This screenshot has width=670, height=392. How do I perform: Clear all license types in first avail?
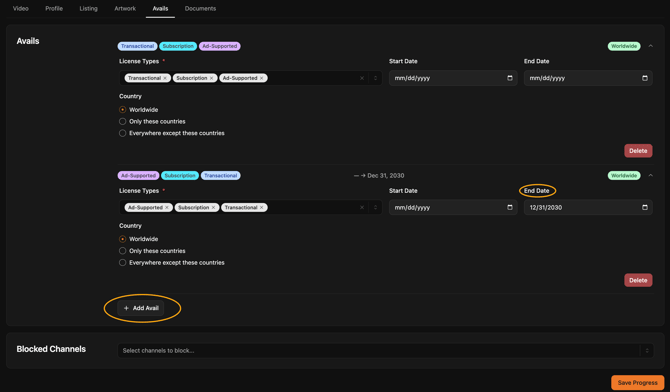[362, 78]
